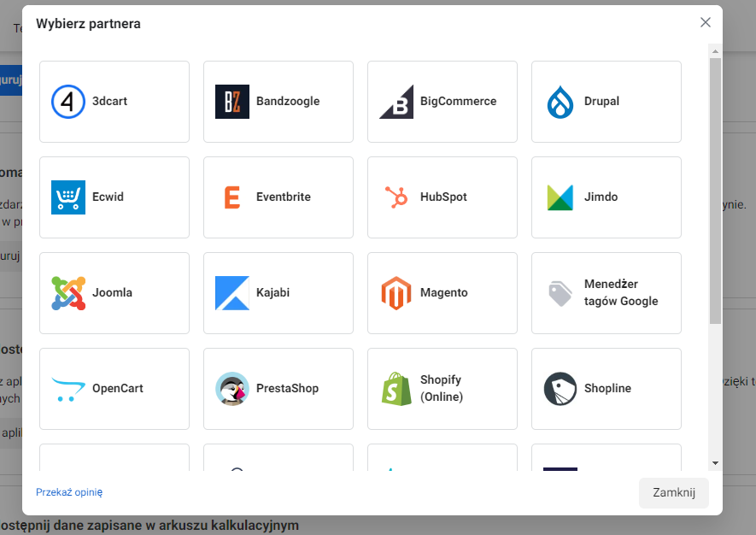Click the Joomla logo icon
Screen dimensions: 756x535
tap(68, 293)
